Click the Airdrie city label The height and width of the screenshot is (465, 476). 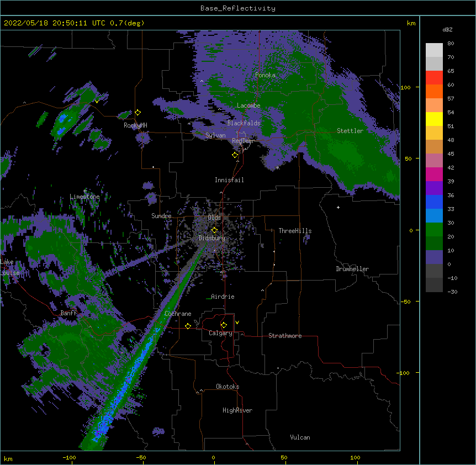[x=223, y=297]
